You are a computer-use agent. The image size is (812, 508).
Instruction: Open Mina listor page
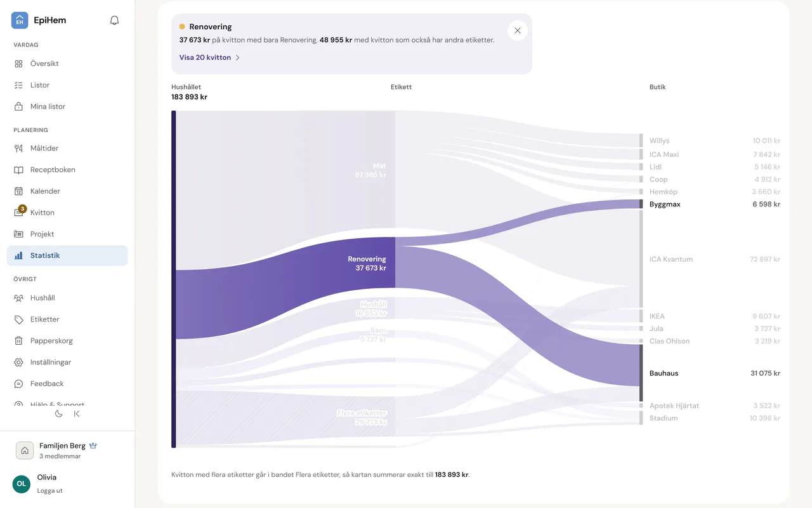pyautogui.click(x=67, y=107)
